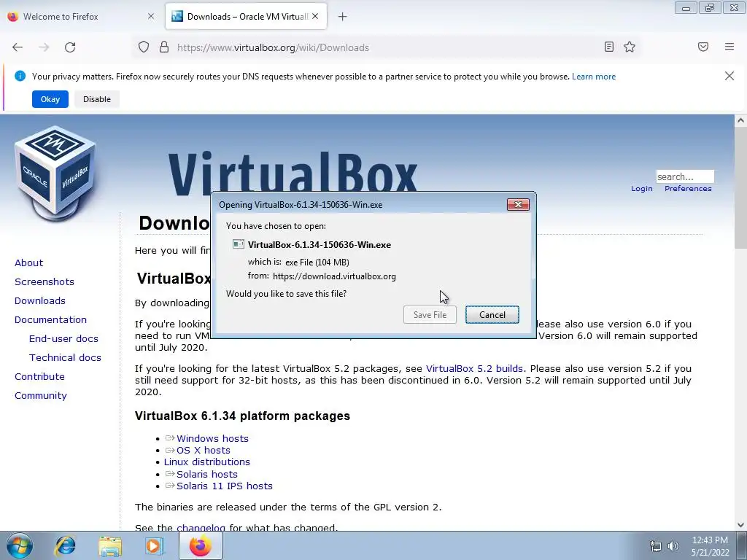Click the info icon in the DNS notification
The image size is (747, 560).
pos(20,76)
